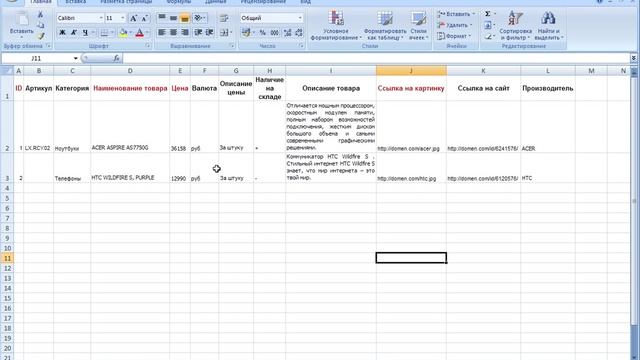The width and height of the screenshot is (640, 360).
Task: Click Формат in the cells group
Action: pos(454,36)
